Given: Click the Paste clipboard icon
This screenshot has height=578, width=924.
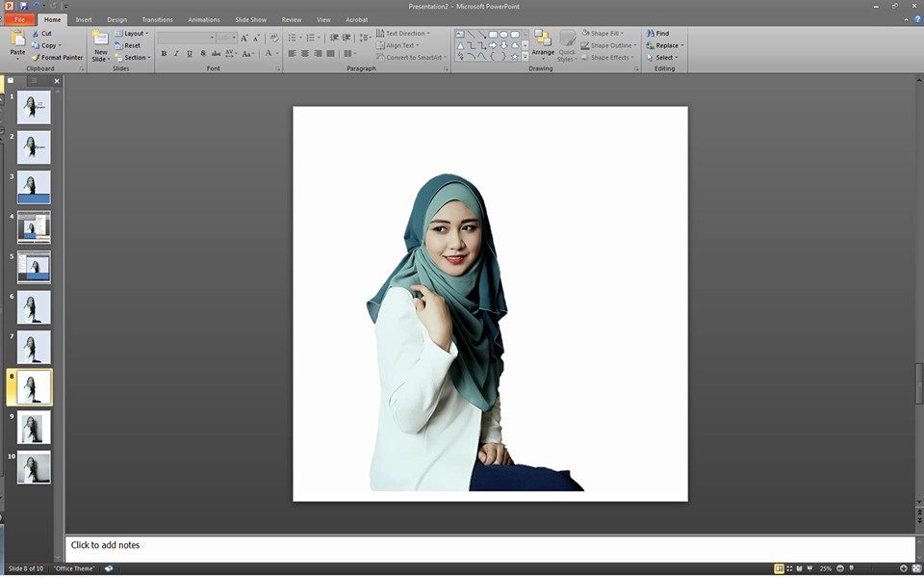Looking at the screenshot, I should click(x=17, y=39).
